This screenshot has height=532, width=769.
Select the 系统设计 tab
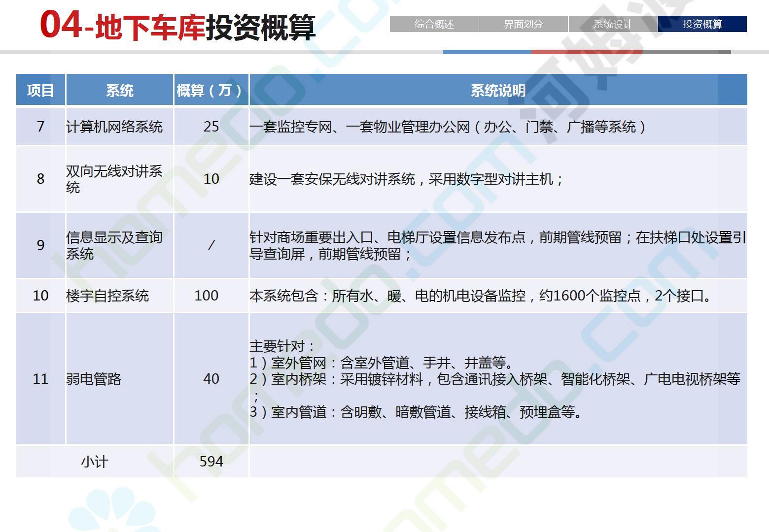click(613, 24)
